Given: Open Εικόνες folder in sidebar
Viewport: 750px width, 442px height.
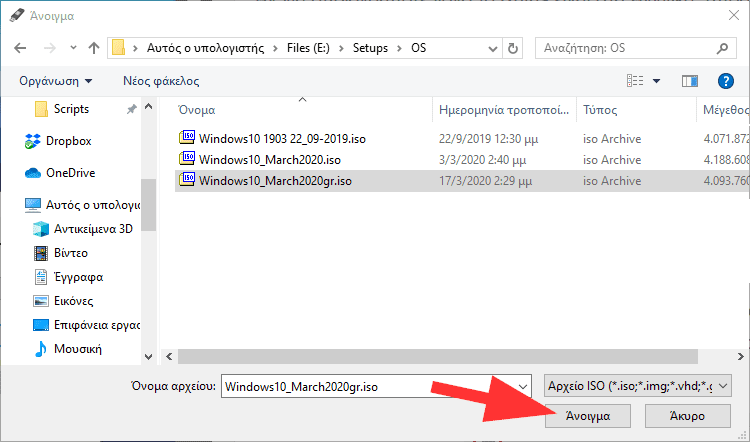Looking at the screenshot, I should pyautogui.click(x=63, y=301).
